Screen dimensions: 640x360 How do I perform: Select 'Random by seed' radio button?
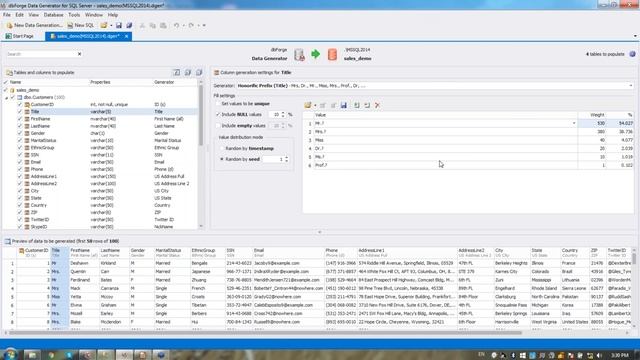pos(222,159)
